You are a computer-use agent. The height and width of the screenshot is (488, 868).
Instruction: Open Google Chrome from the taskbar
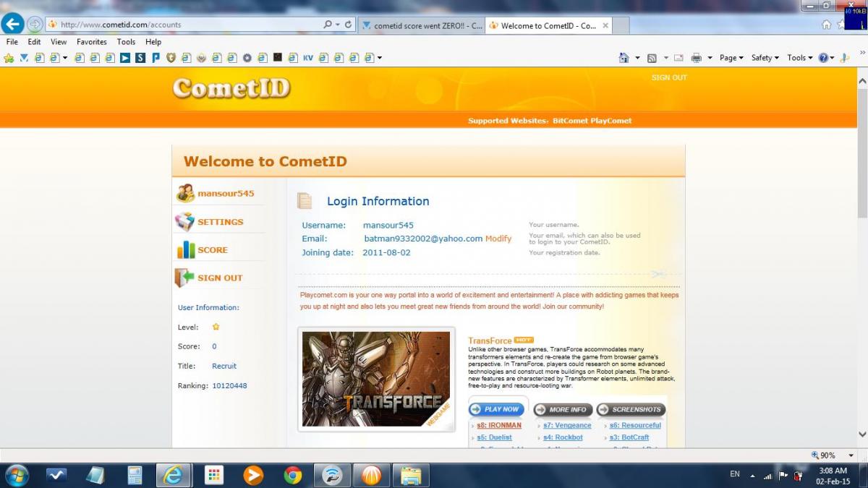coord(293,475)
